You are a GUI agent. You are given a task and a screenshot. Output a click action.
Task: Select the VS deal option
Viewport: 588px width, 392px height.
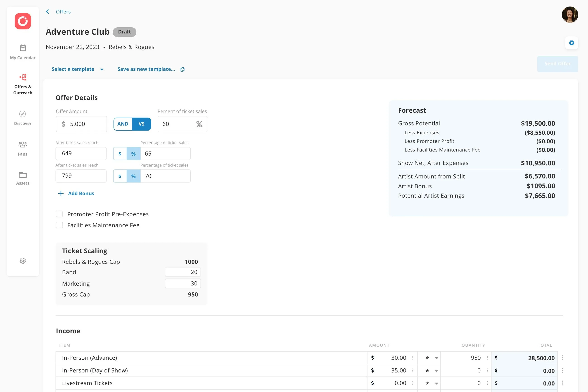tap(141, 124)
